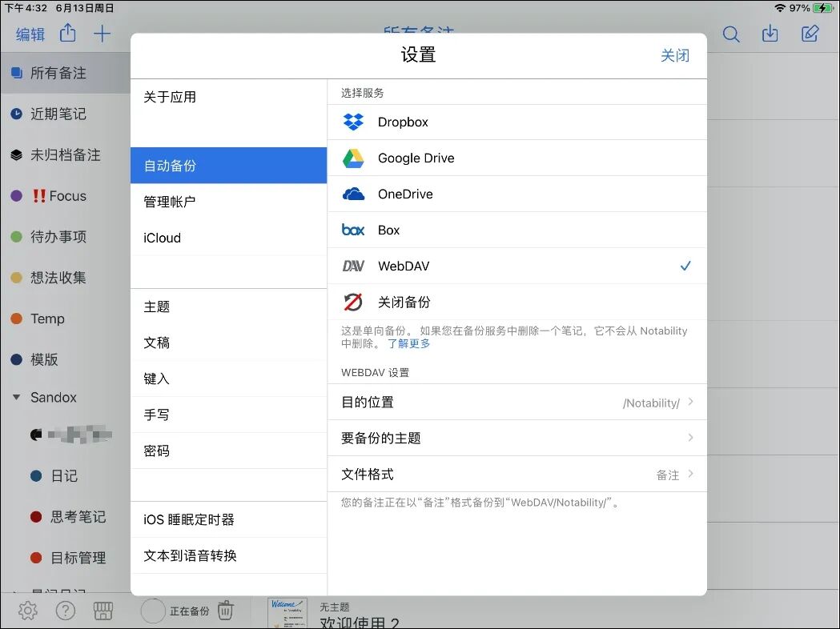The height and width of the screenshot is (629, 840).
Task: Open iOS 睡眠定时器 setting
Action: (x=229, y=520)
